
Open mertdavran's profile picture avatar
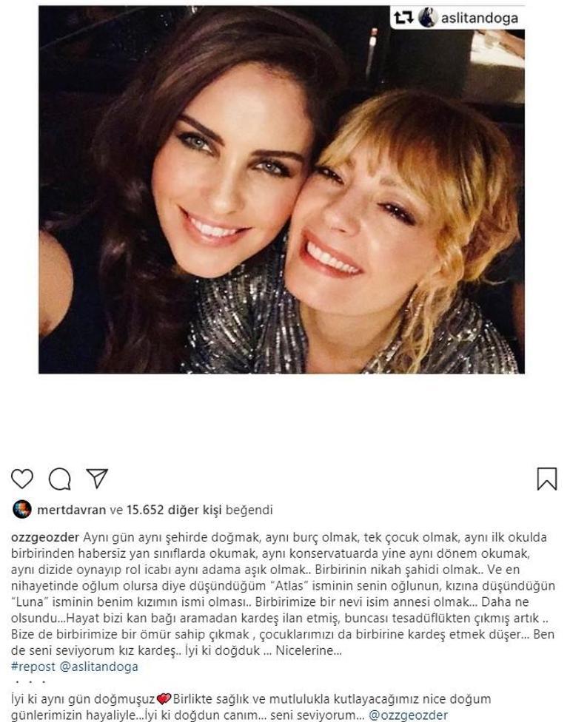coord(21,510)
